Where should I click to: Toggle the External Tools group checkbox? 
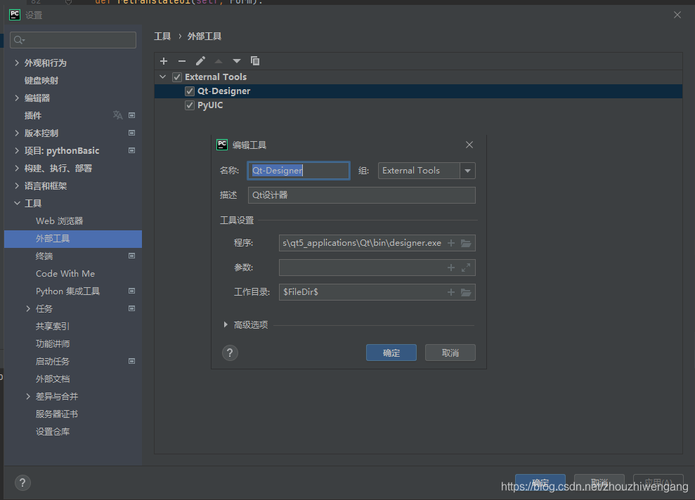click(x=177, y=77)
